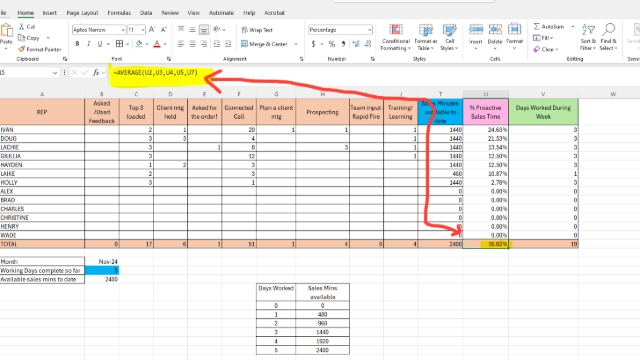Click the Increase Indent icon

(228, 44)
